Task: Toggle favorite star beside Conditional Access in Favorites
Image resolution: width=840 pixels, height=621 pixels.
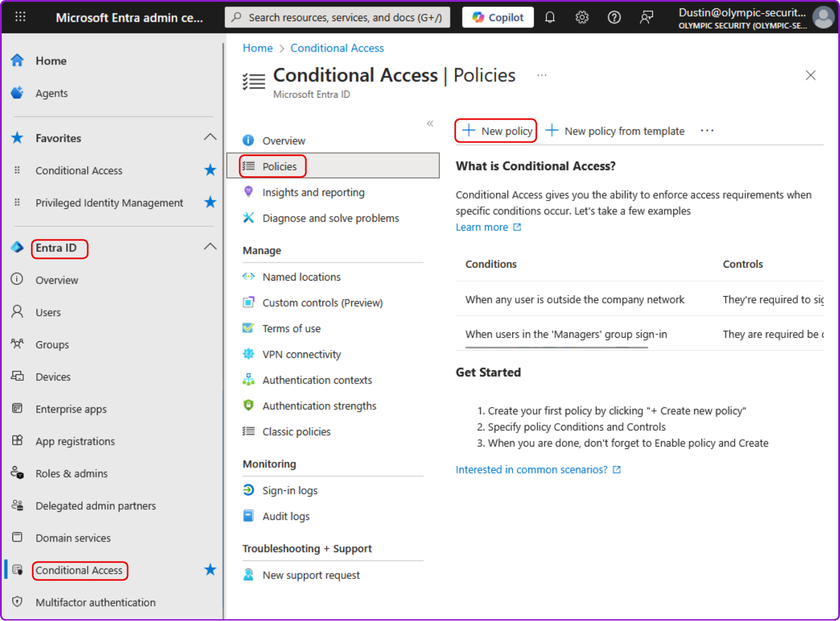Action: (210, 170)
